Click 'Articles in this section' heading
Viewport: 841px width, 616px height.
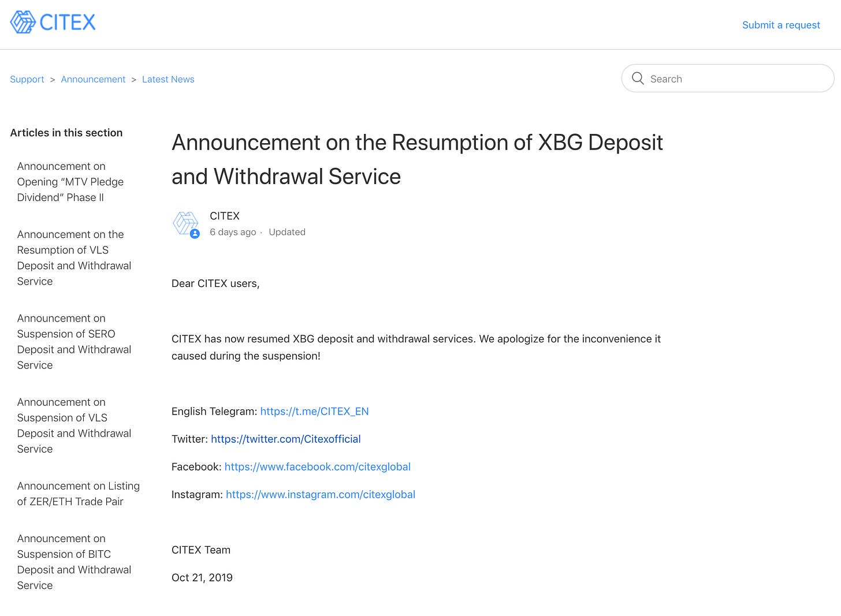click(66, 133)
